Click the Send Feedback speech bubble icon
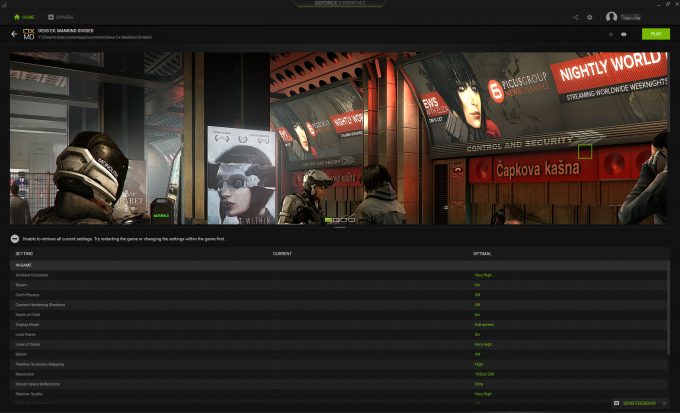Viewport: 680px width, 413px height. pyautogui.click(x=617, y=403)
